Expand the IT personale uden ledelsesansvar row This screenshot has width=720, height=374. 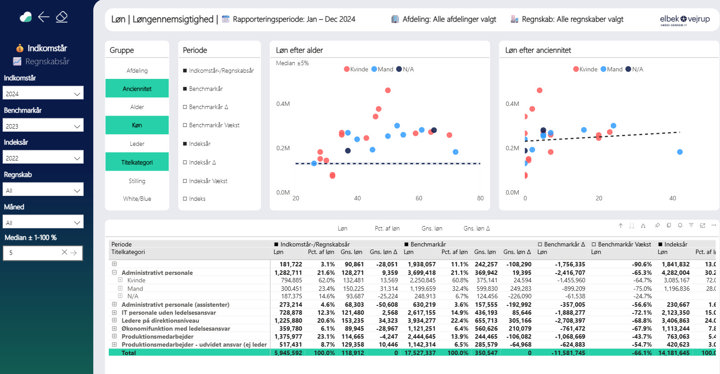click(114, 312)
